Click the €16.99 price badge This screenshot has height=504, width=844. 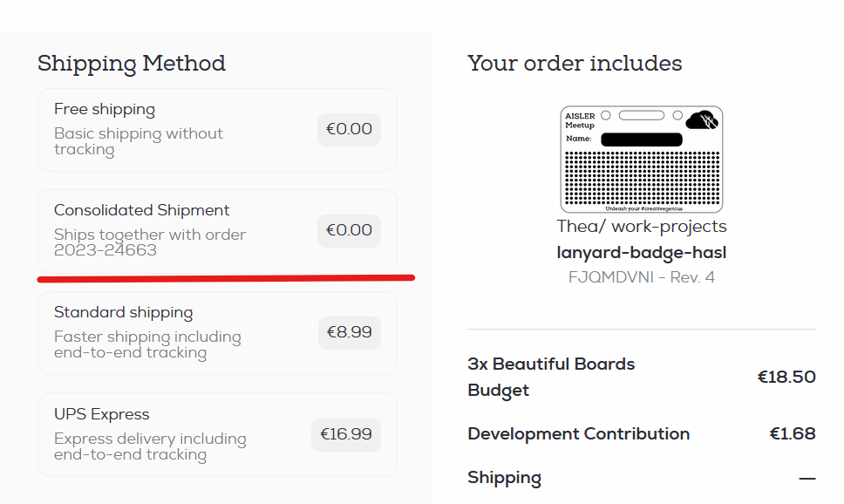pyautogui.click(x=346, y=434)
